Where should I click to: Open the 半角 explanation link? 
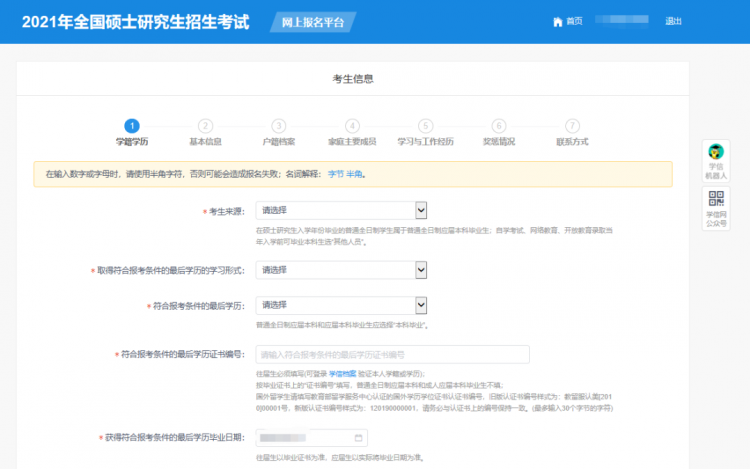[x=355, y=174]
